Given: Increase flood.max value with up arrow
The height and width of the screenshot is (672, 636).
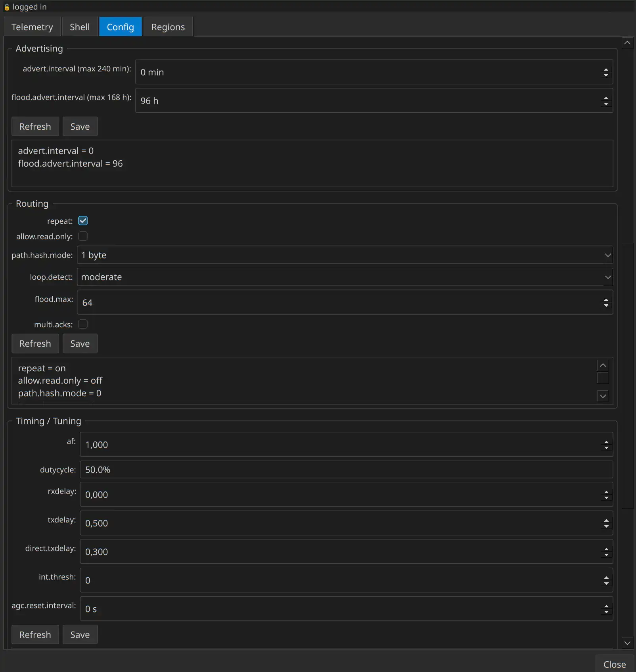Looking at the screenshot, I should pyautogui.click(x=606, y=300).
